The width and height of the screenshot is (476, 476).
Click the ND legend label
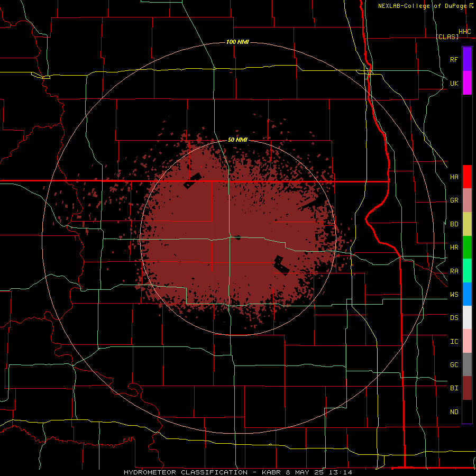tap(454, 412)
